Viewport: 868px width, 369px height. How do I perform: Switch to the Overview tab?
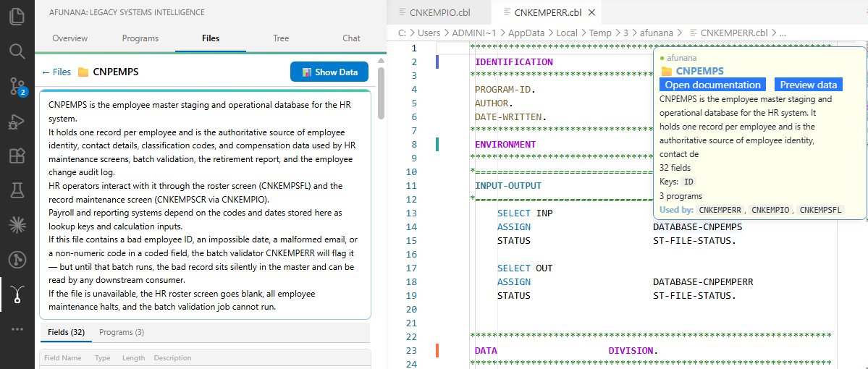point(69,38)
